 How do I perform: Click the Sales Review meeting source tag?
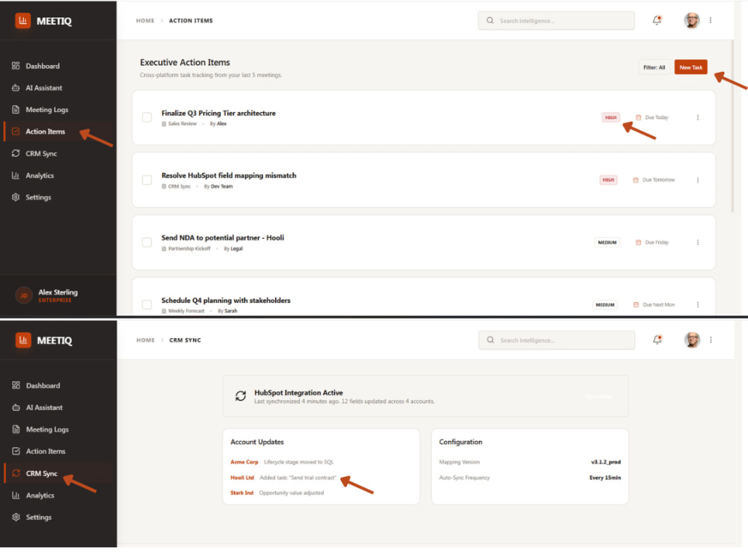click(x=180, y=124)
